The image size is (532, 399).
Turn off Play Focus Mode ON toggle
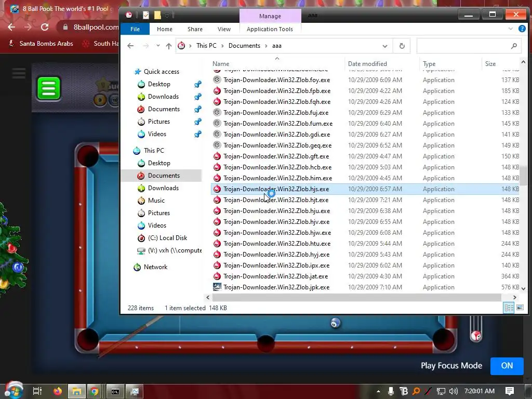click(507, 365)
